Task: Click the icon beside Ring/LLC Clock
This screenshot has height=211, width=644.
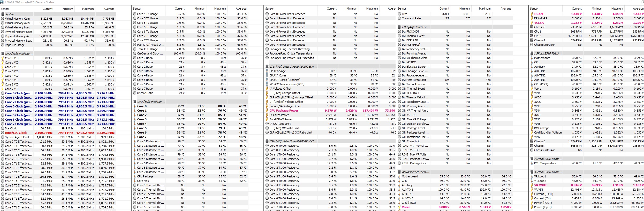Action: click(3, 133)
